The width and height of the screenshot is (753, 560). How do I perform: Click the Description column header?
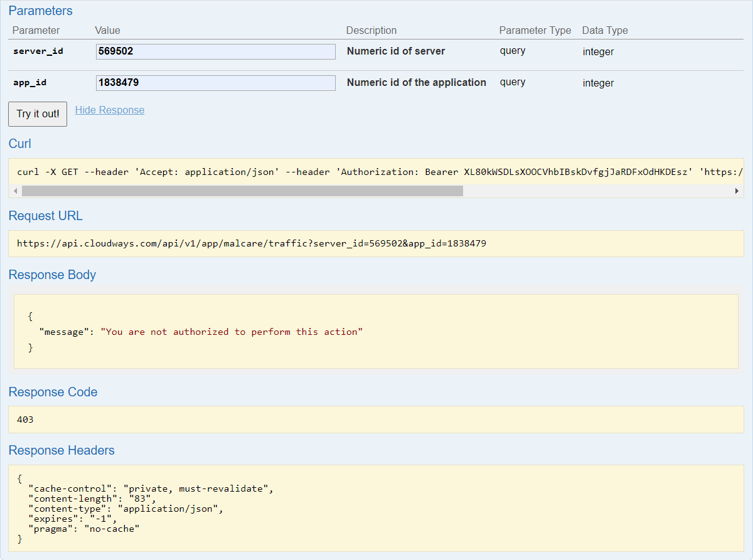click(x=371, y=31)
